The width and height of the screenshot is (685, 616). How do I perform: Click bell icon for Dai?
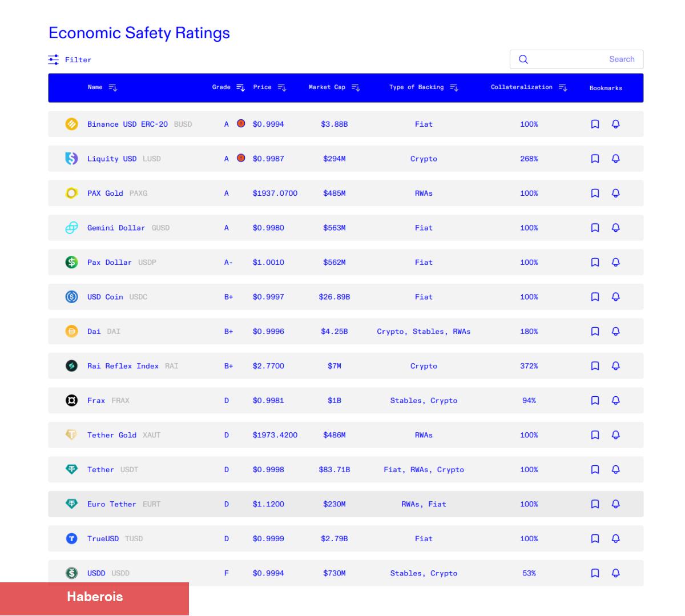(615, 331)
